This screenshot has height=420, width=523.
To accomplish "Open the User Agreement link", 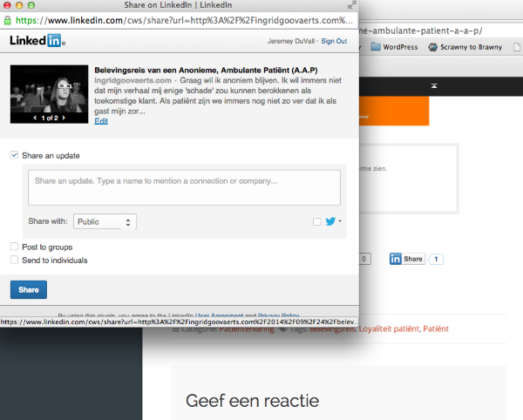I will click(219, 315).
